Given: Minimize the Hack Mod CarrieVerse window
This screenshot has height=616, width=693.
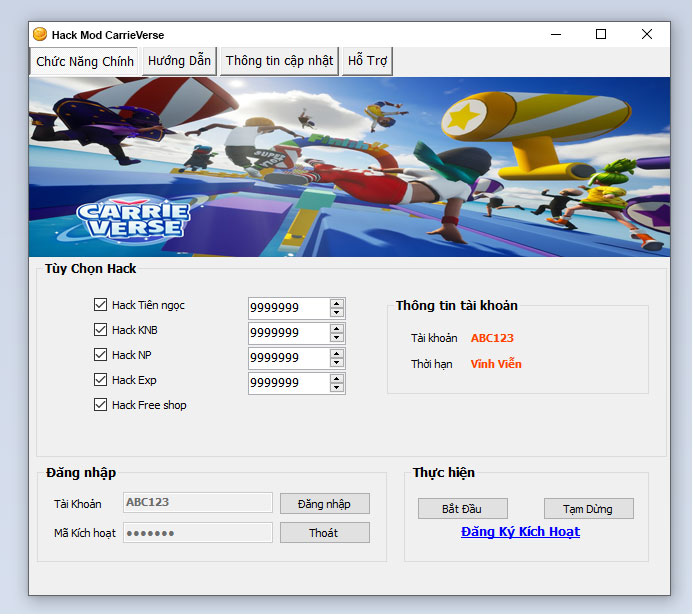Looking at the screenshot, I should pos(556,34).
